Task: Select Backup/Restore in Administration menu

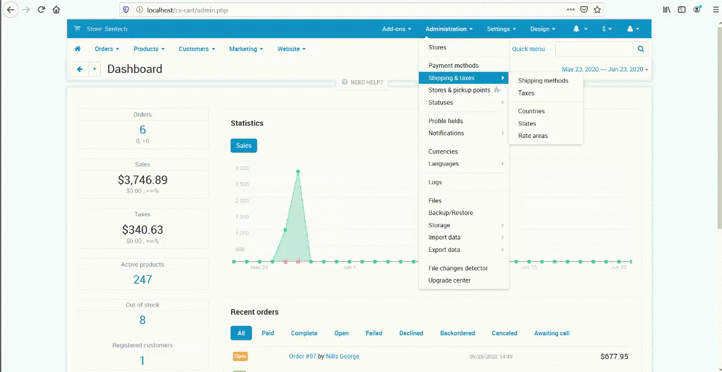Action: [450, 213]
